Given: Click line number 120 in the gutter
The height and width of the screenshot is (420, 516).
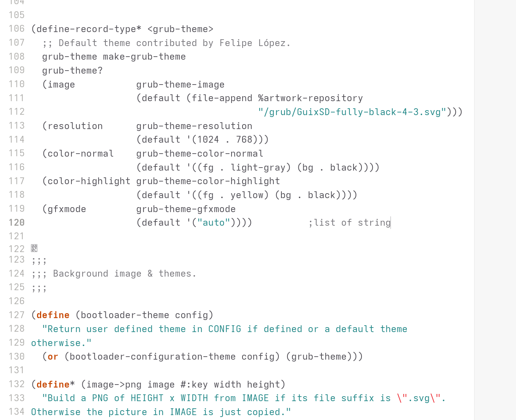Looking at the screenshot, I should click(17, 223).
